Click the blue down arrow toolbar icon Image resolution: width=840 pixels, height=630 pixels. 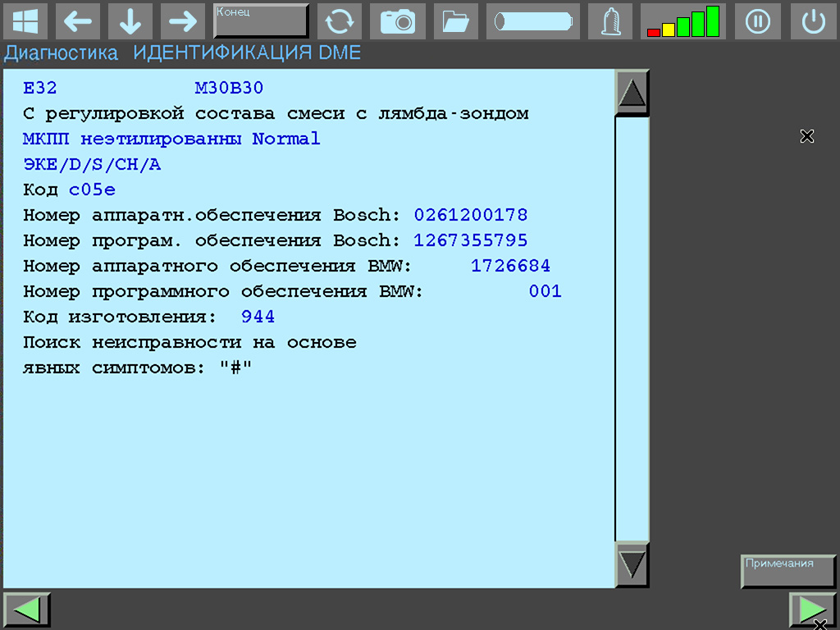pyautogui.click(x=130, y=21)
